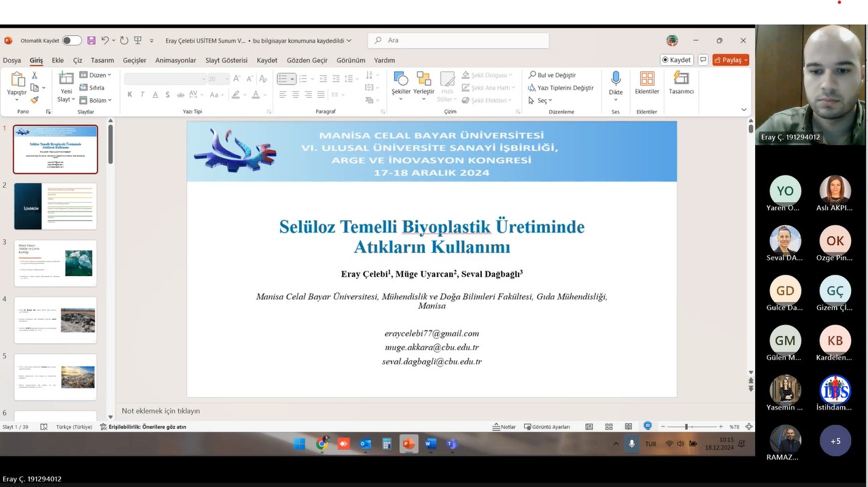Open Slide Sorter view in status bar
This screenshot has width=868, height=487.
[x=609, y=427]
